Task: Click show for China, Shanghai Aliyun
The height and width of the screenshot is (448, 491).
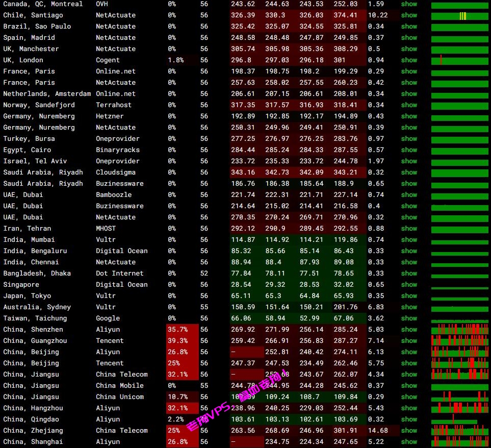Action: (x=409, y=442)
